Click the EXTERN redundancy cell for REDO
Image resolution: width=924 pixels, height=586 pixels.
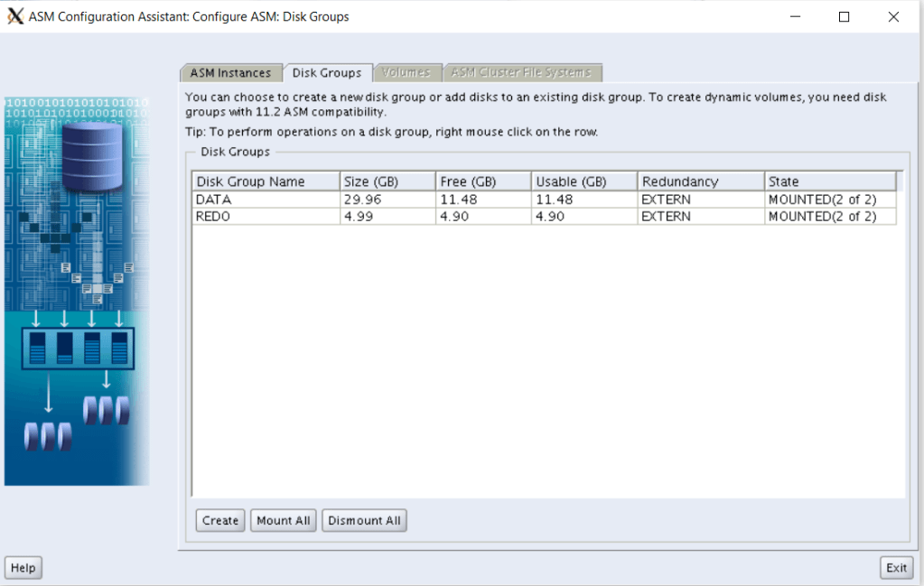pyautogui.click(x=666, y=217)
